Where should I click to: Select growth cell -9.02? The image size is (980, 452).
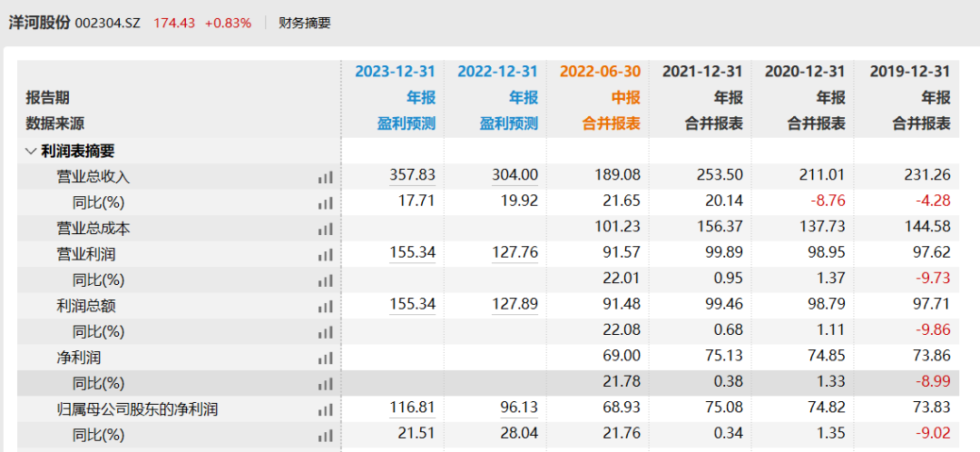point(932,433)
